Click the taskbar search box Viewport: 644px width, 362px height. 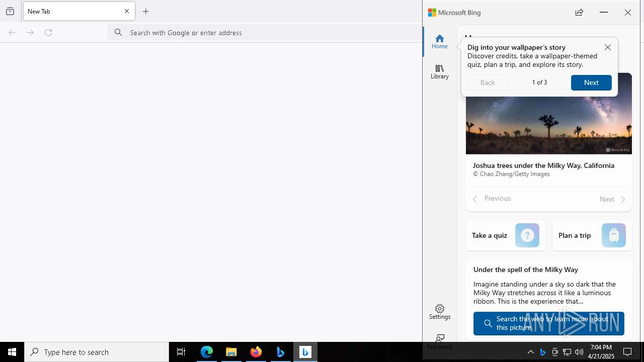tap(97, 352)
